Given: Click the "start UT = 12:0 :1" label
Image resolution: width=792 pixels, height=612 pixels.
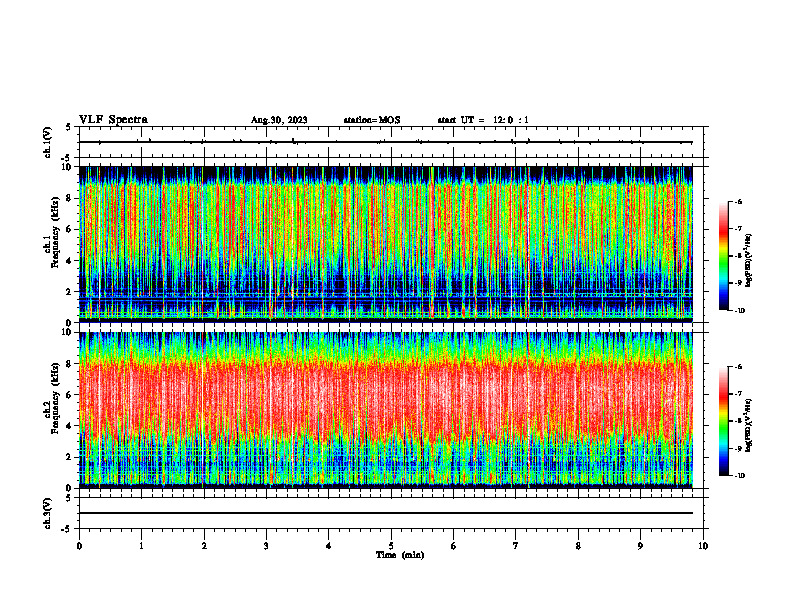Looking at the screenshot, I should pyautogui.click(x=483, y=120).
